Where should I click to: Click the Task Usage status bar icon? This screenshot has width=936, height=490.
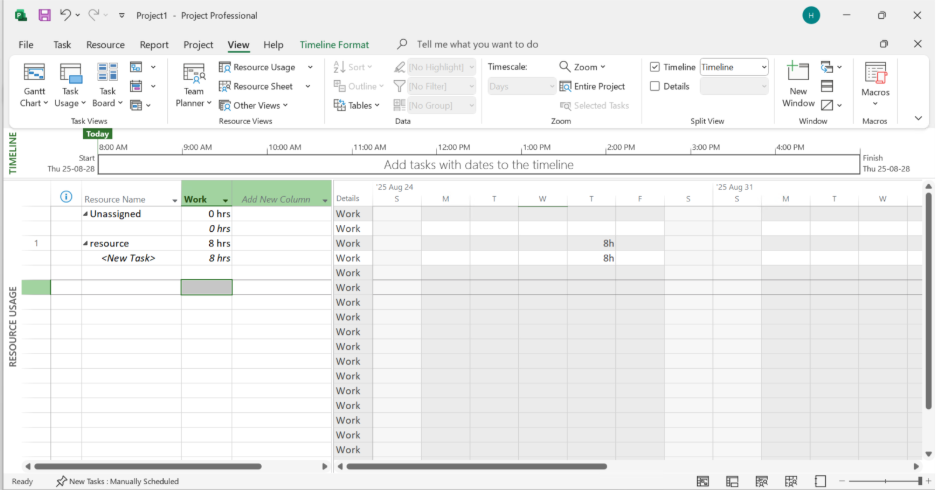pos(732,481)
